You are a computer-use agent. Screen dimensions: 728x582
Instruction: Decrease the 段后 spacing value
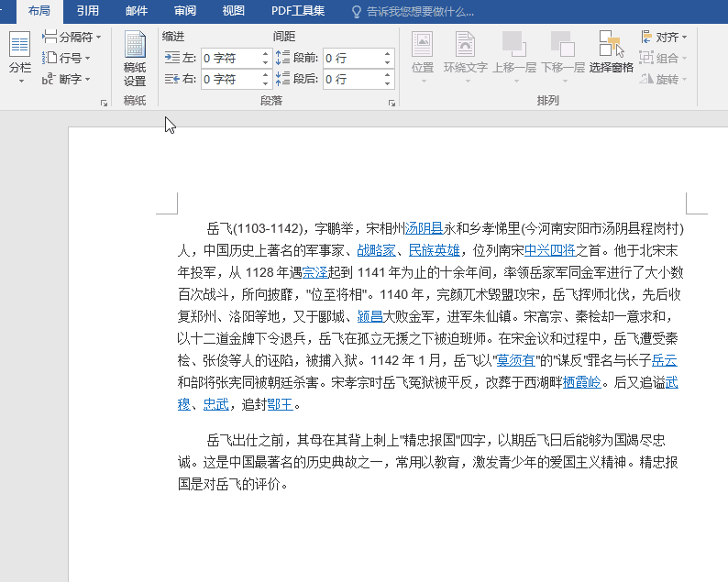[387, 84]
